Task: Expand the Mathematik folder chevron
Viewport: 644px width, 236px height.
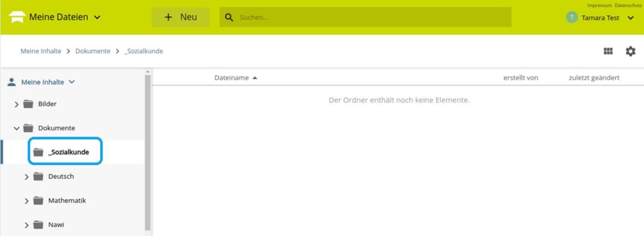Action: pos(26,201)
